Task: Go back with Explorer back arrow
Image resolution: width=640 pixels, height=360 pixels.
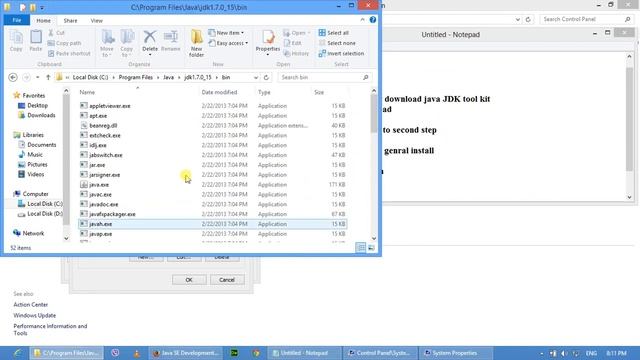Action: tap(13, 77)
